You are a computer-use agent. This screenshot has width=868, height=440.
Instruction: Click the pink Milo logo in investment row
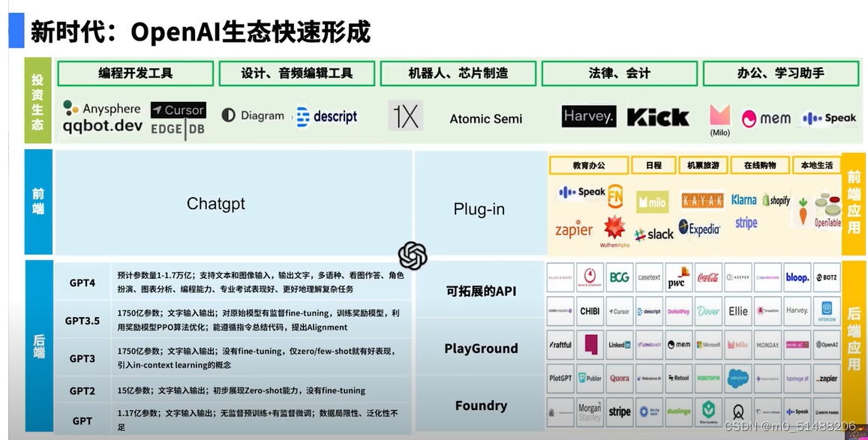click(720, 116)
